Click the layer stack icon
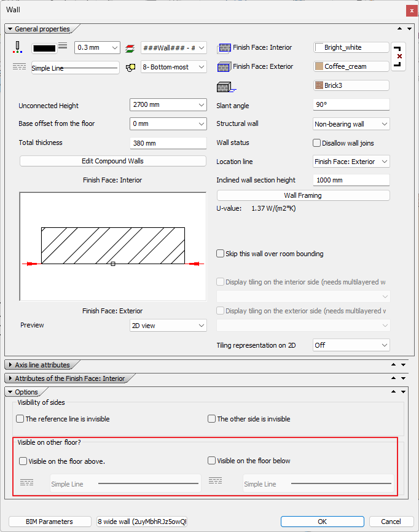Viewport: 419px width, 532px height. [x=130, y=47]
